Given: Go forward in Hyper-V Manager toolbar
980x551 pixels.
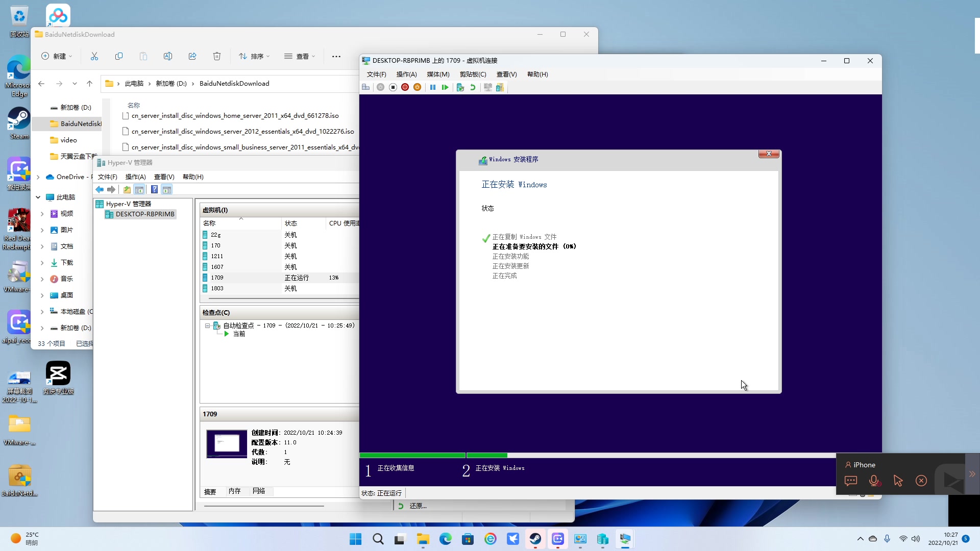Looking at the screenshot, I should (x=111, y=190).
